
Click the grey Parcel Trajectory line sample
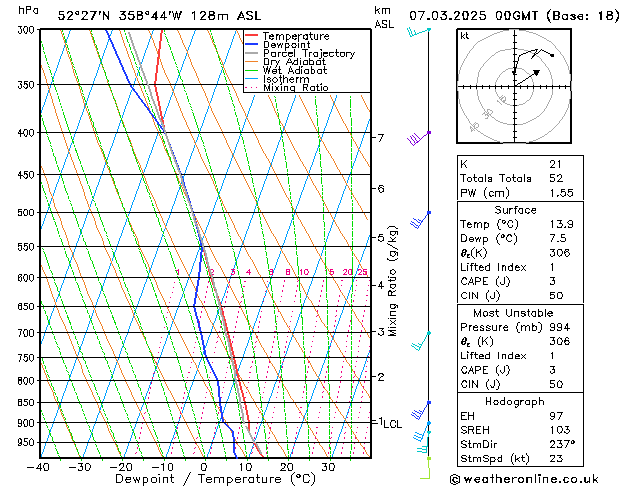click(251, 53)
